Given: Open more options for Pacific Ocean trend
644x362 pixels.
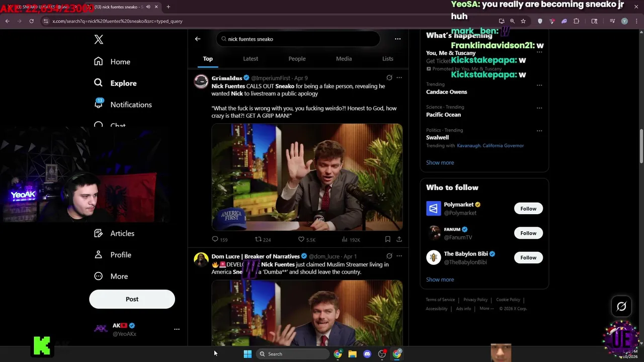Looking at the screenshot, I should 539,108.
